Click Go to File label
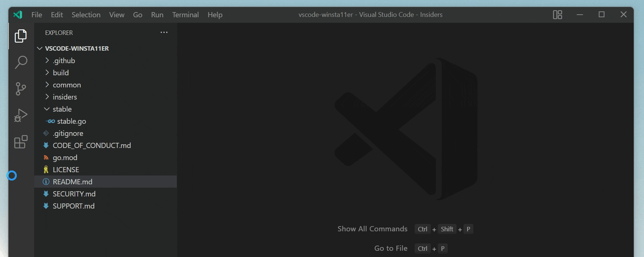This screenshot has width=644, height=257. (391, 248)
